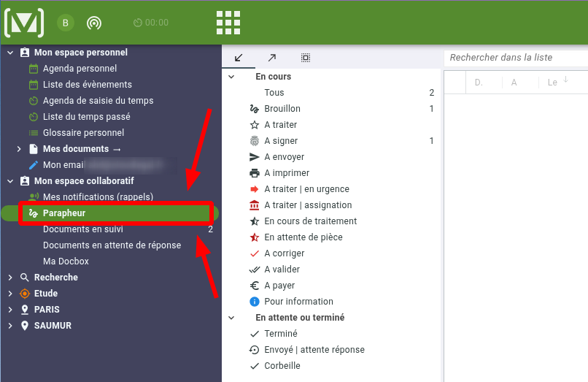The width and height of the screenshot is (588, 382).
Task: Click the broadcast signal icon in header
Action: [x=93, y=23]
